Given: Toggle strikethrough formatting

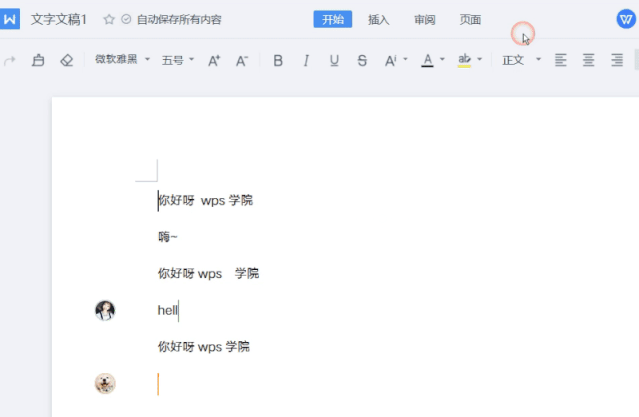Looking at the screenshot, I should click(362, 61).
